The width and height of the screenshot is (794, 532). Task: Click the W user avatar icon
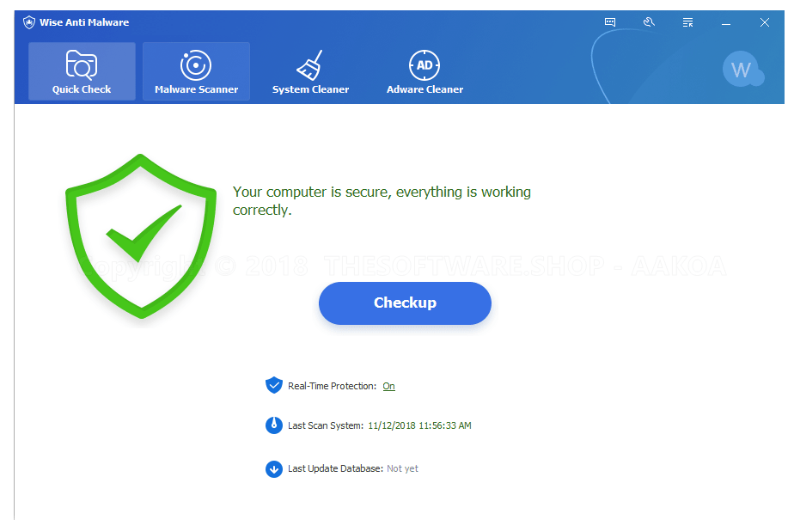(742, 70)
